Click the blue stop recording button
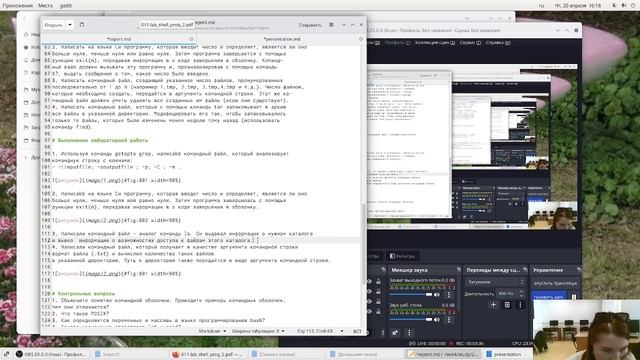The width and height of the screenshot is (640, 360). click(549, 296)
